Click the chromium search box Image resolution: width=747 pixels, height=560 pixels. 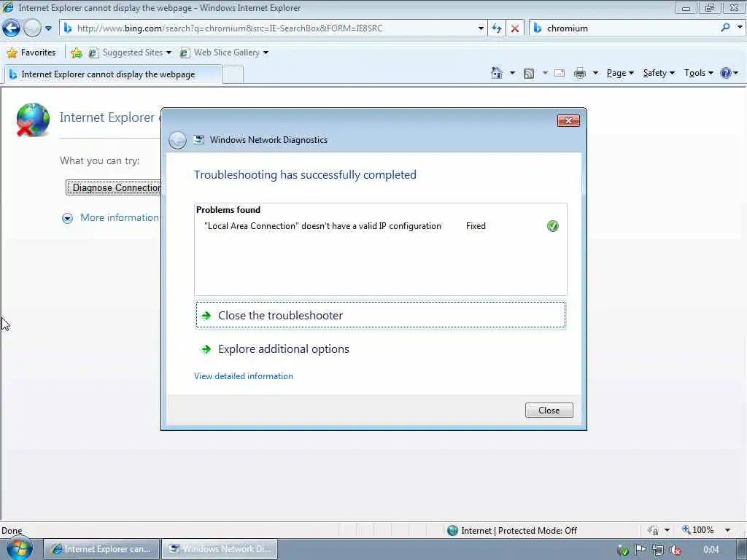pos(624,28)
